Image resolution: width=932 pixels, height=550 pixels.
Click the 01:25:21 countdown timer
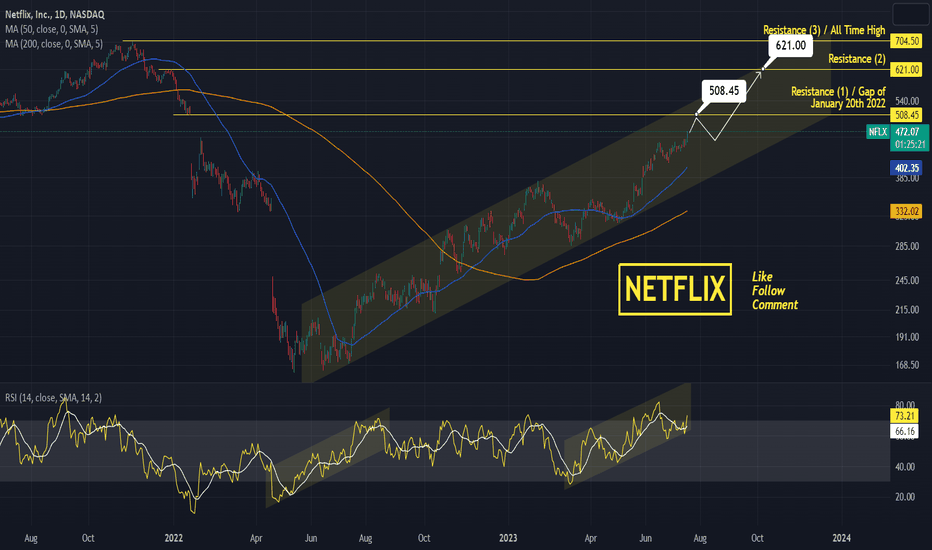[x=909, y=144]
